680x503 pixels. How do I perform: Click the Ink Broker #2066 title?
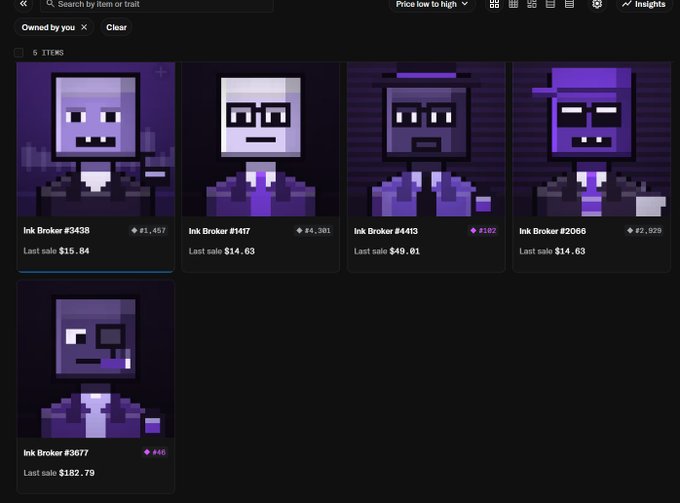click(x=552, y=231)
